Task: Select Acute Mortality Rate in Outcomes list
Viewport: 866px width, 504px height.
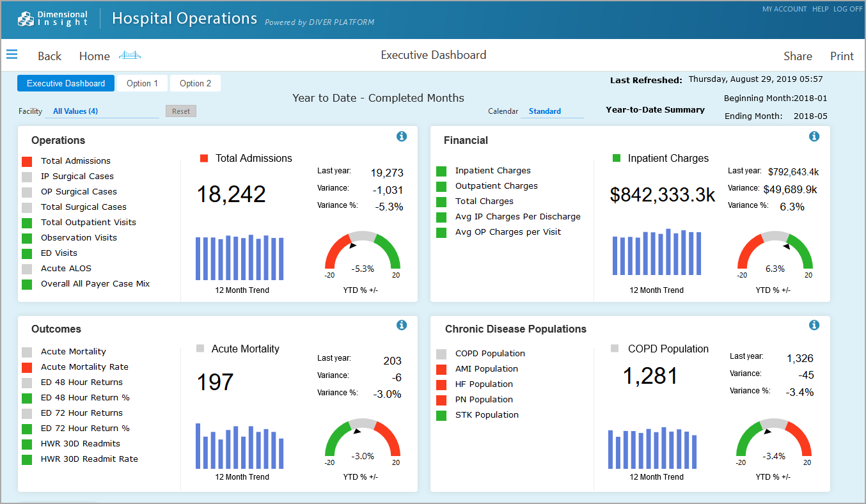Action: pyautogui.click(x=84, y=367)
